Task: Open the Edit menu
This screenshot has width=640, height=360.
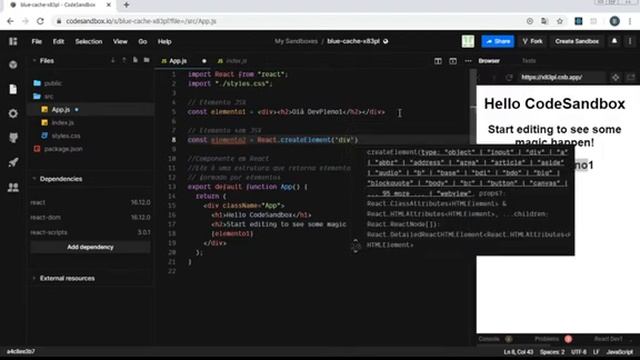Action: point(58,41)
